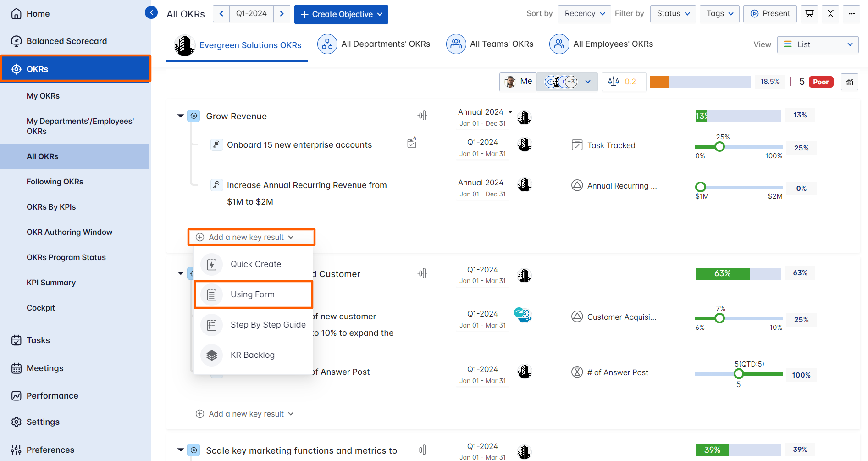Switch to All Teams' OKRs tab
The width and height of the screenshot is (868, 461).
(490, 44)
